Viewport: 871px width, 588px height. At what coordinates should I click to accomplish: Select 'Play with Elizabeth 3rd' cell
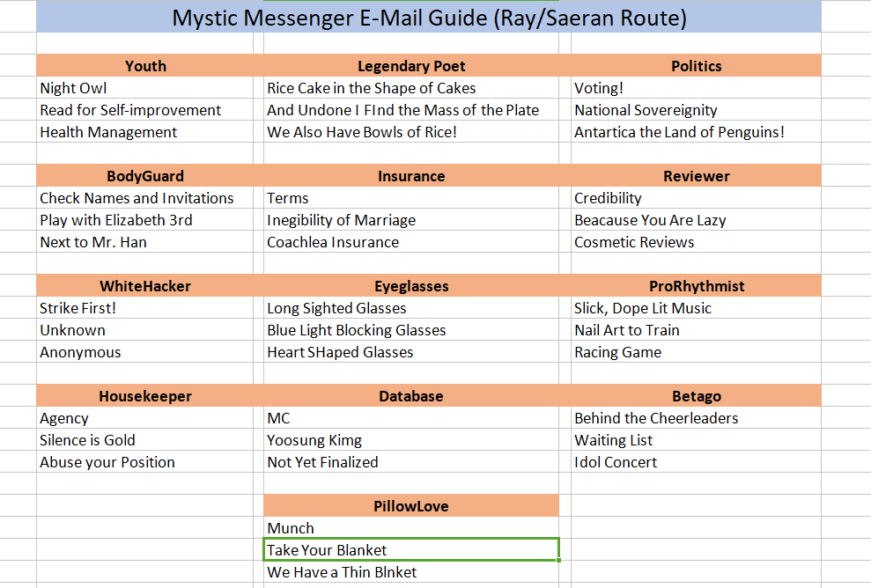pyautogui.click(x=145, y=220)
